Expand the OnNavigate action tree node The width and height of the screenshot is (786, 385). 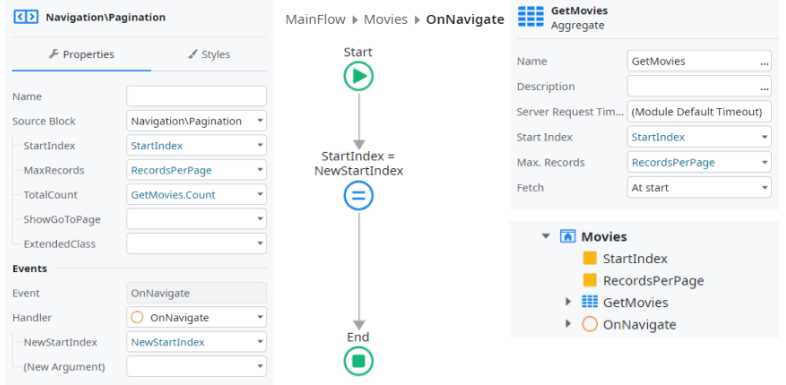[x=568, y=324]
